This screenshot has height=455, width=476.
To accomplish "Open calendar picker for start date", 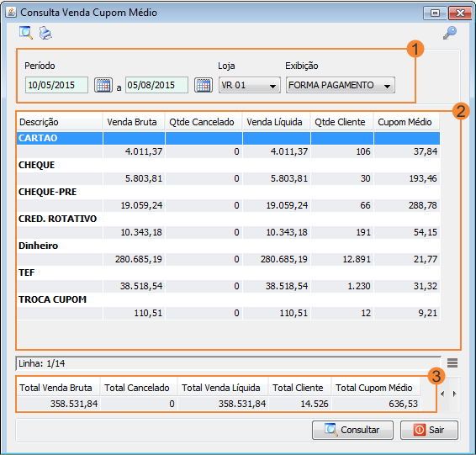I will [103, 85].
